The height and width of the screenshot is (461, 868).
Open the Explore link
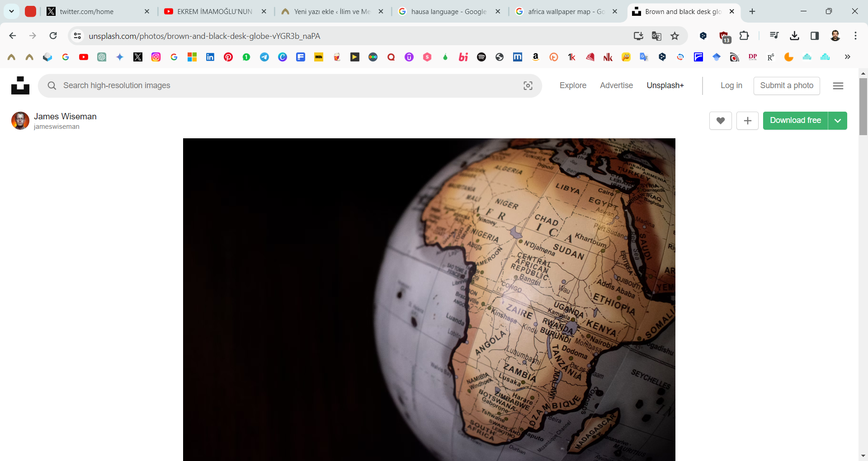click(x=573, y=86)
